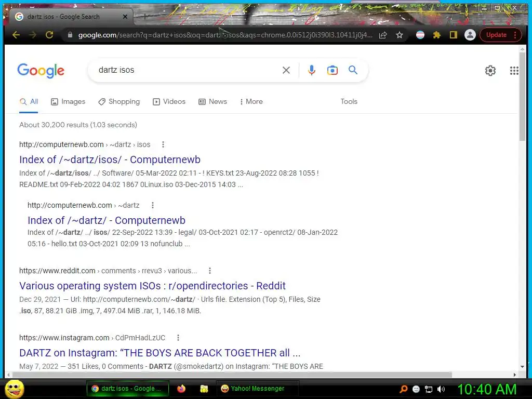Image resolution: width=532 pixels, height=399 pixels.
Task: Open options menu for computernewb ~dartz isos result
Action: tap(163, 144)
